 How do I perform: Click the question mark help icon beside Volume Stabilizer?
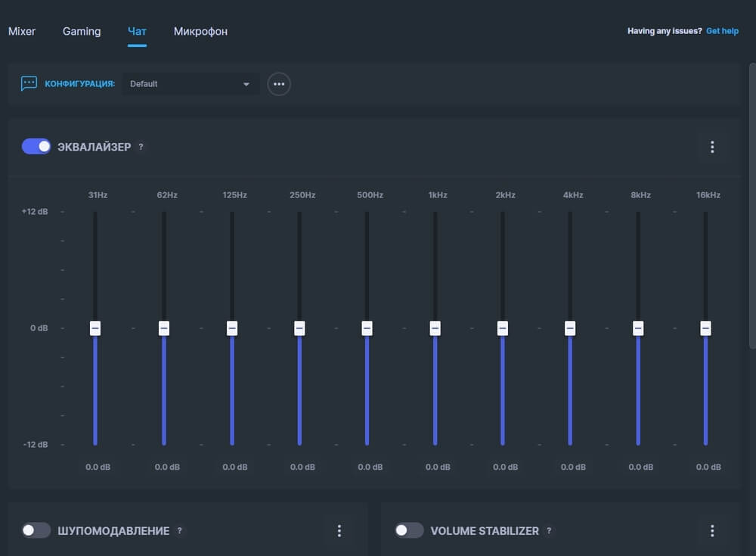pos(549,531)
